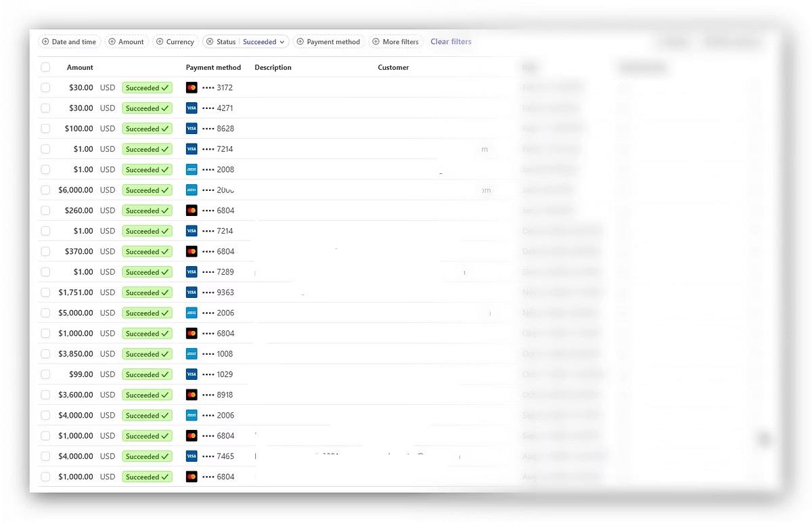Click the Description column header
Viewport: 812px width, 522px height.
273,67
